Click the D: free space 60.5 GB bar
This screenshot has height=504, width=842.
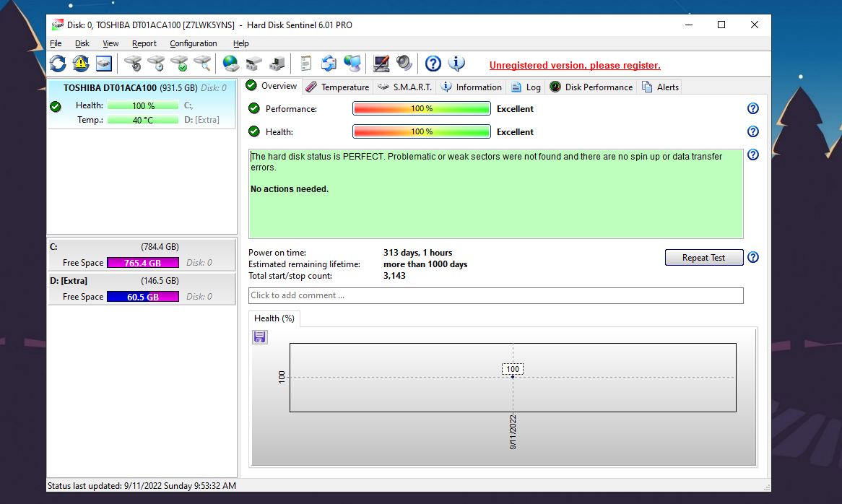143,297
